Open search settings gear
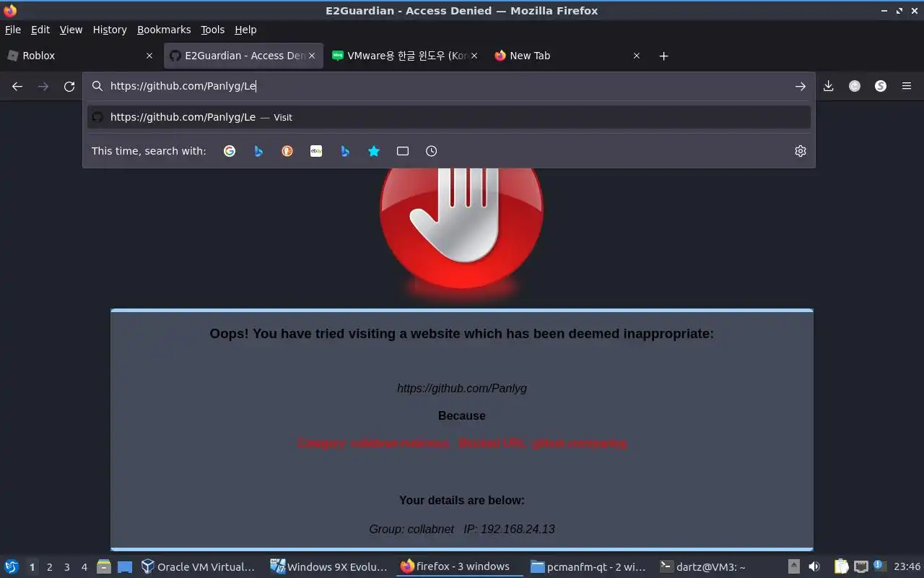Screen dimensions: 924x578 [x=801, y=151]
